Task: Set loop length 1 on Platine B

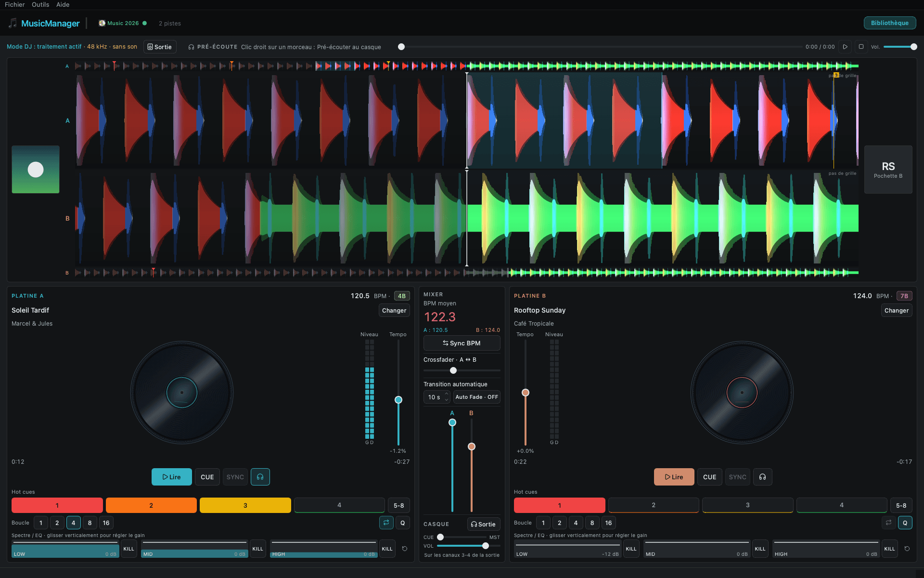Action: point(543,523)
